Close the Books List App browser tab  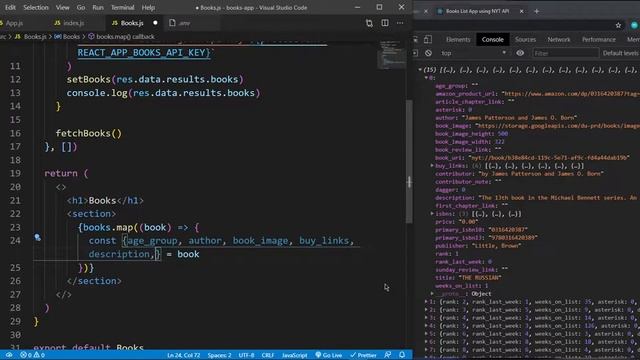pyautogui.click(x=522, y=11)
